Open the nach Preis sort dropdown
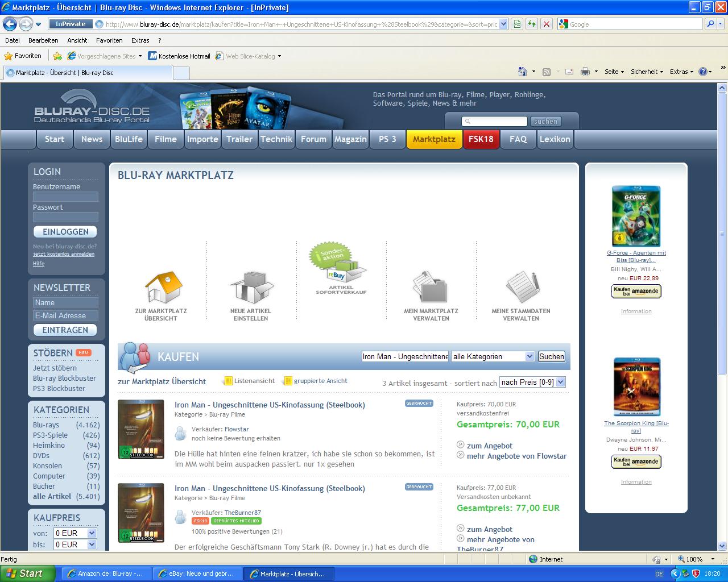728x582 pixels. tap(532, 382)
